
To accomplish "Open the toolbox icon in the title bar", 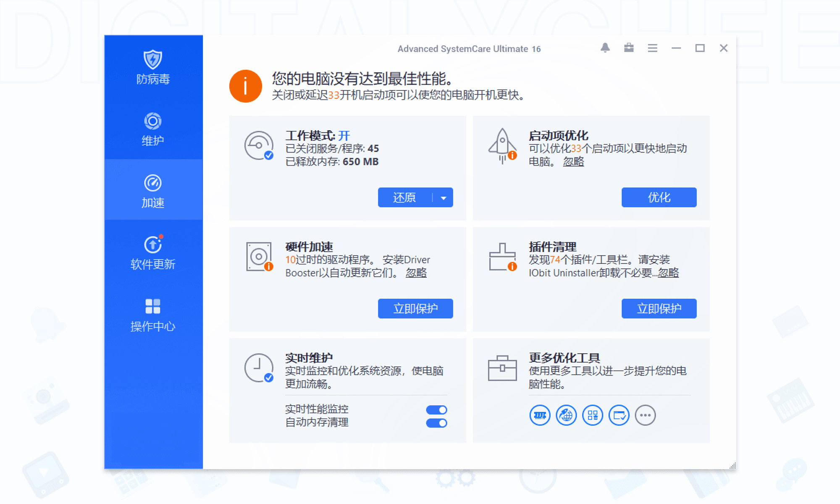I will click(x=629, y=48).
